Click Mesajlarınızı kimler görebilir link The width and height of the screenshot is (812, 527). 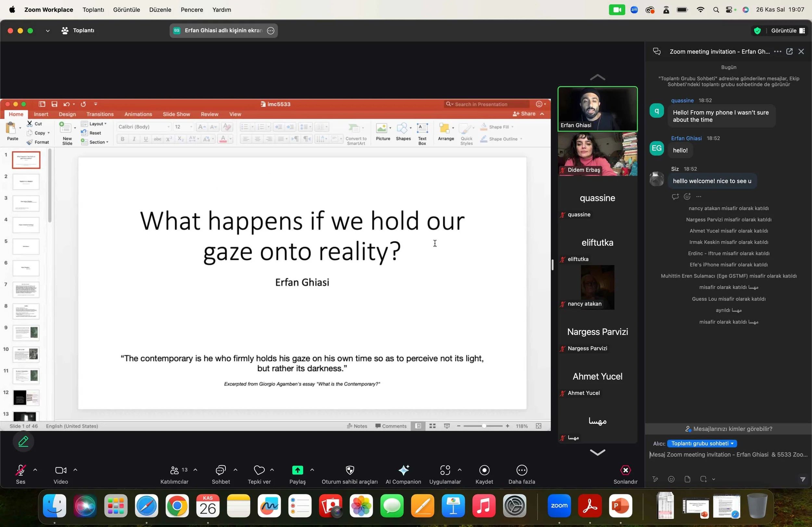point(729,429)
